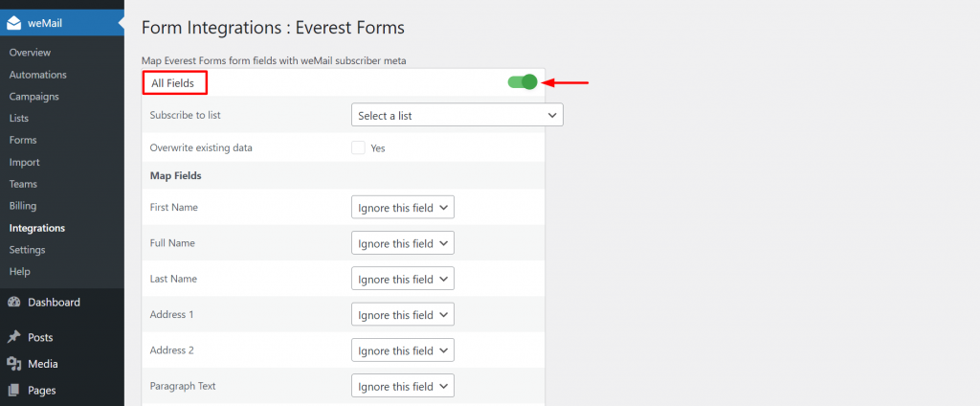This screenshot has width=980, height=406.
Task: Click the Paragraph Text field label
Action: coord(183,385)
